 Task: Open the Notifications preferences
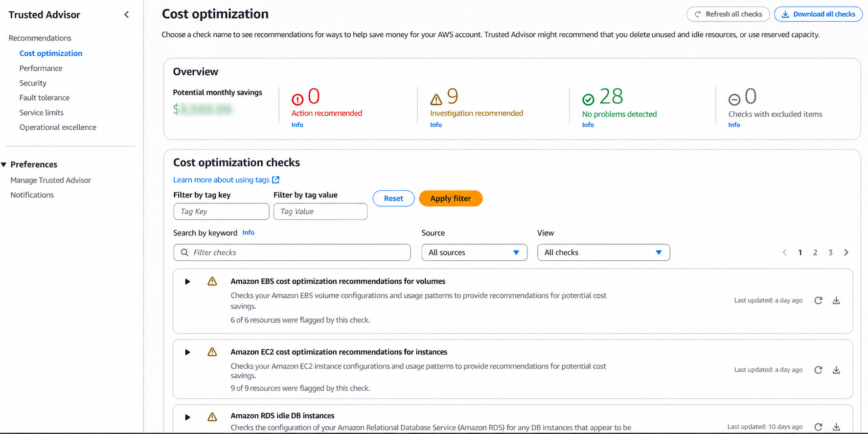click(32, 195)
